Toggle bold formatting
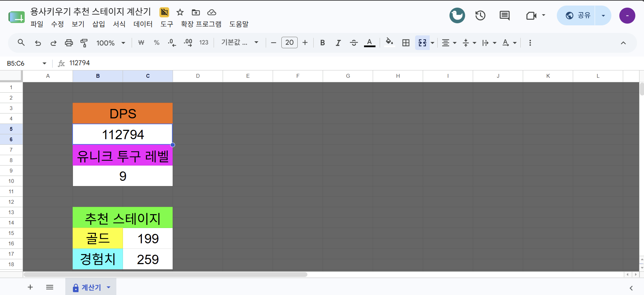 click(323, 43)
